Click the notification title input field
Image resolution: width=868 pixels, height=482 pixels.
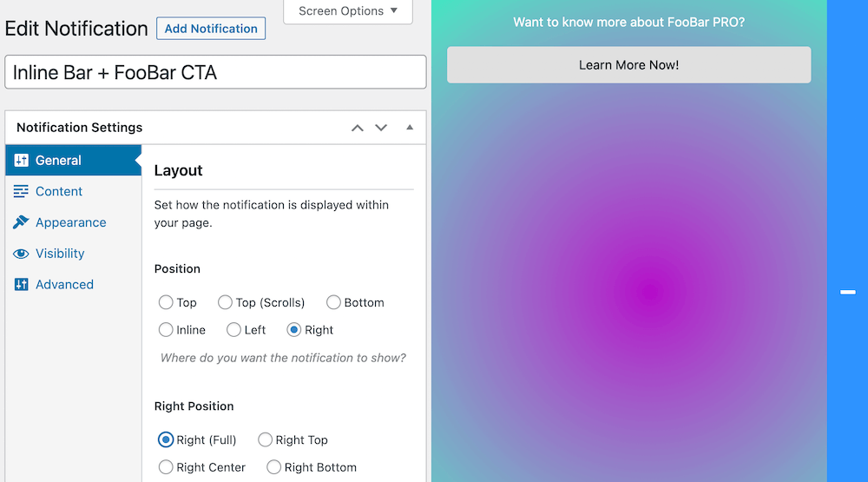[215, 72]
